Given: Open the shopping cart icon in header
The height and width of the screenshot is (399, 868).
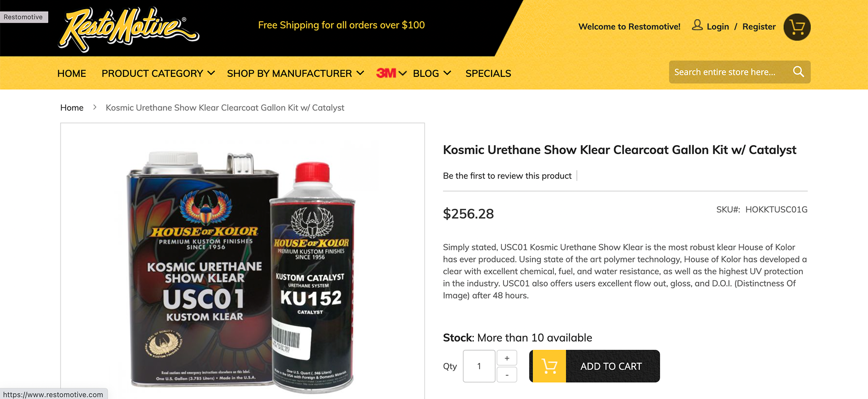Looking at the screenshot, I should (x=797, y=27).
